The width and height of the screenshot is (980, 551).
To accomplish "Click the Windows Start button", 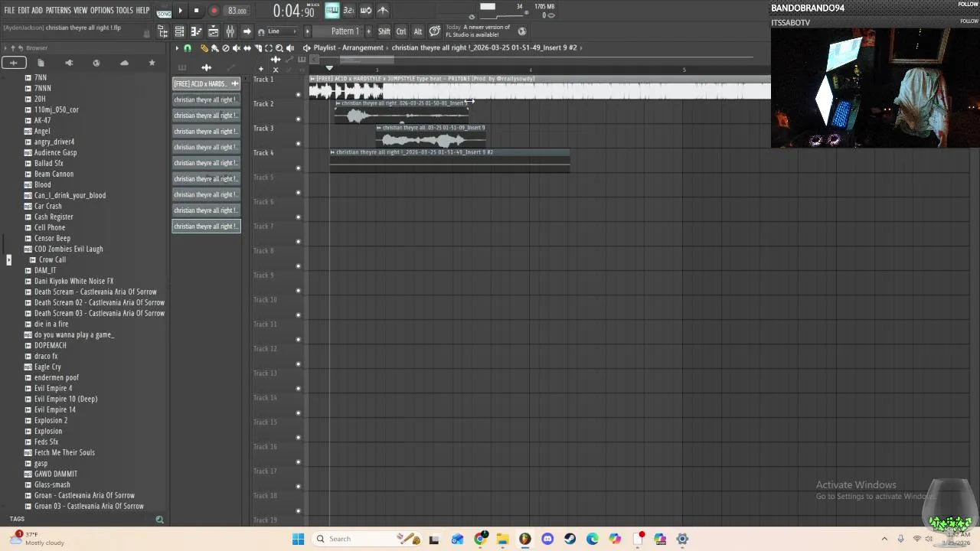I will point(298,539).
